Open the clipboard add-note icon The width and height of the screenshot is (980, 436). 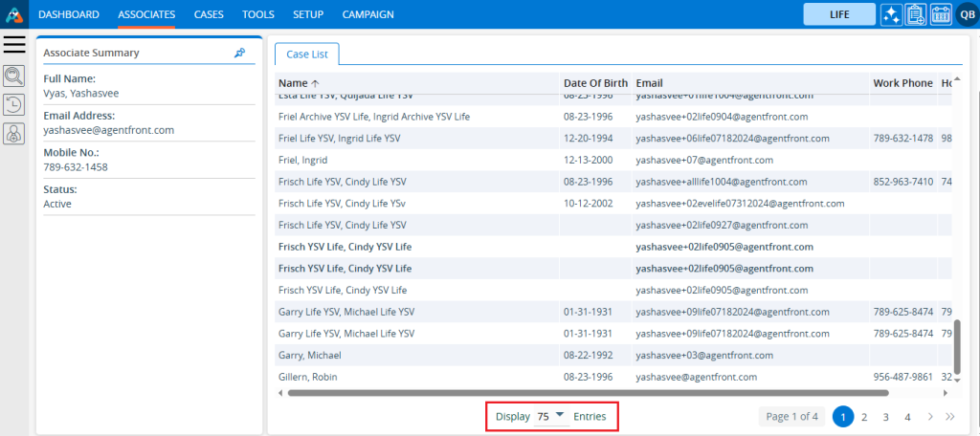tap(916, 14)
